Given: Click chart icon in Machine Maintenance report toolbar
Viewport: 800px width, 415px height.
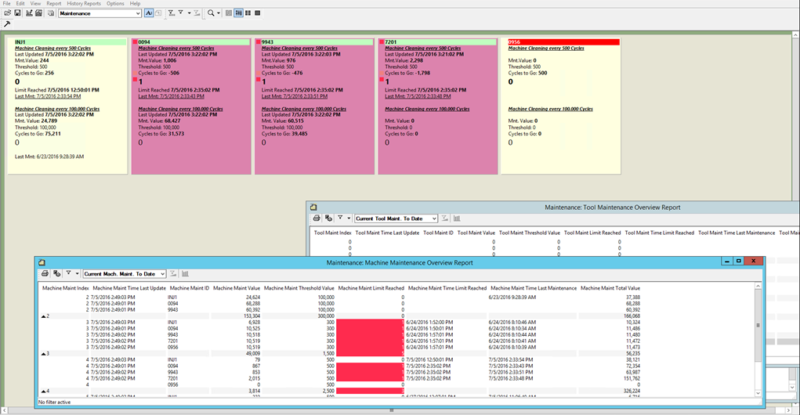Looking at the screenshot, I should [x=185, y=274].
